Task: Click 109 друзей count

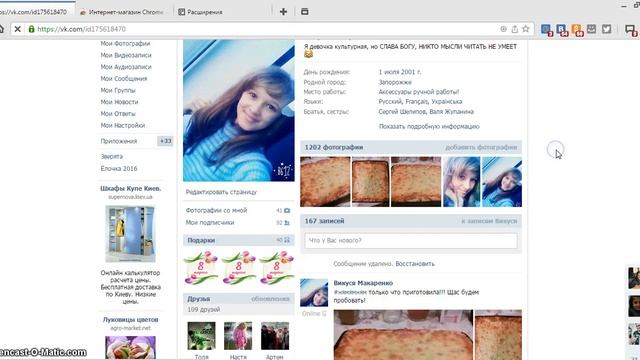Action: click(204, 309)
